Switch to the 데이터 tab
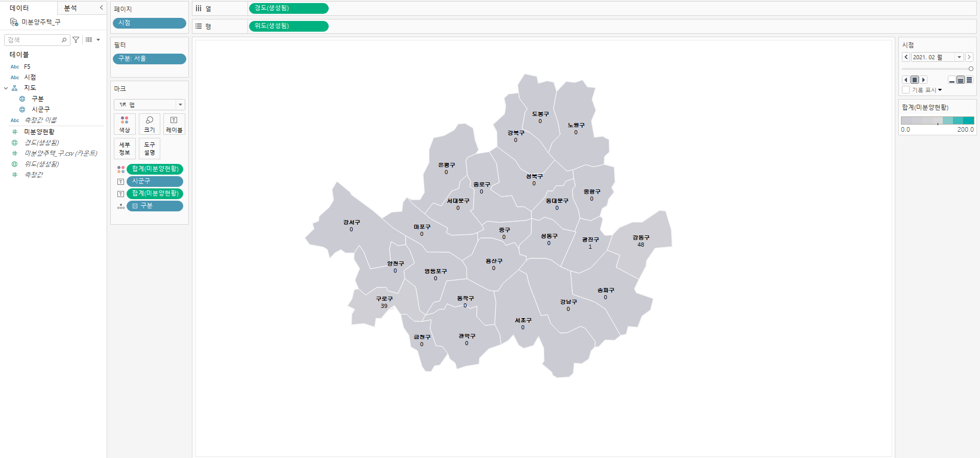 pyautogui.click(x=19, y=8)
